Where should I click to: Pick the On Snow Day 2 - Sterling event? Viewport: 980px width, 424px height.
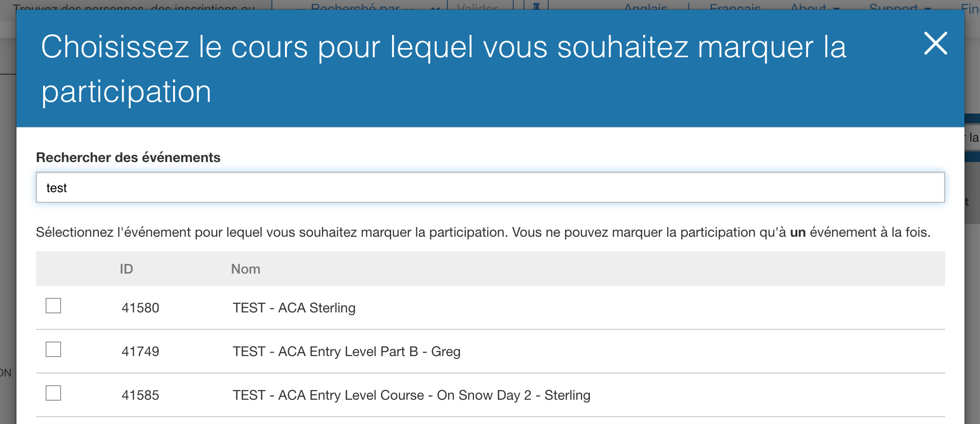tap(411, 395)
